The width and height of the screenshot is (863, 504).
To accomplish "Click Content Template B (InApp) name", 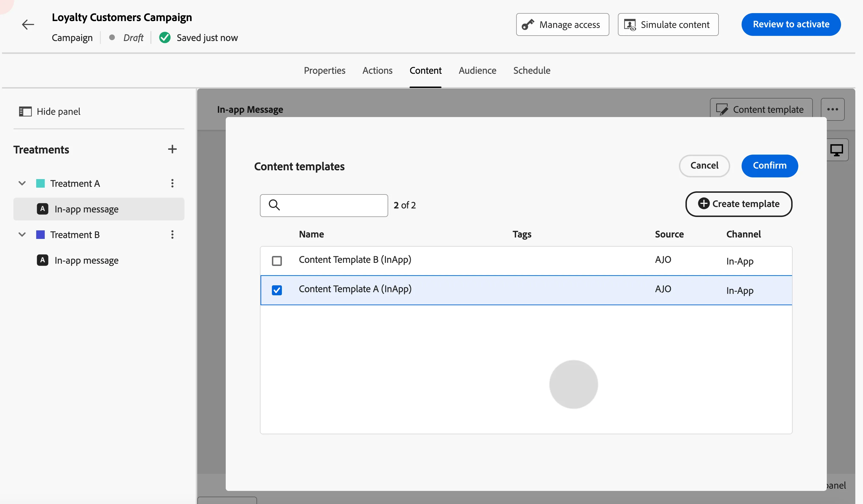I will click(355, 260).
